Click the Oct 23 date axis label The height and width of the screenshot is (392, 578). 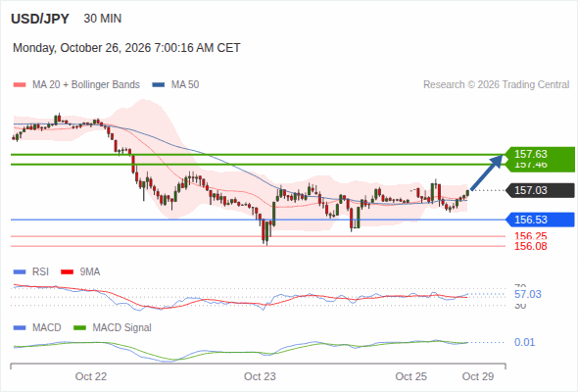pos(260,376)
